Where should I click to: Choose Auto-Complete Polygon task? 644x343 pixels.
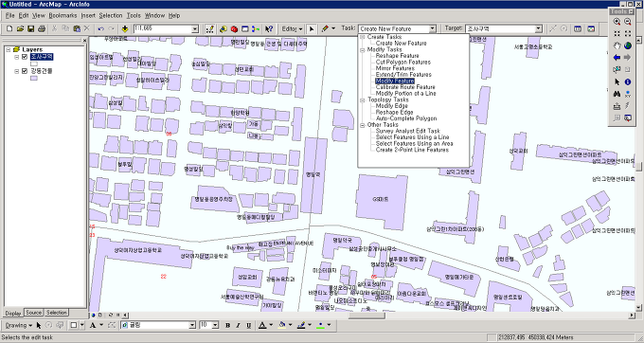(406, 118)
